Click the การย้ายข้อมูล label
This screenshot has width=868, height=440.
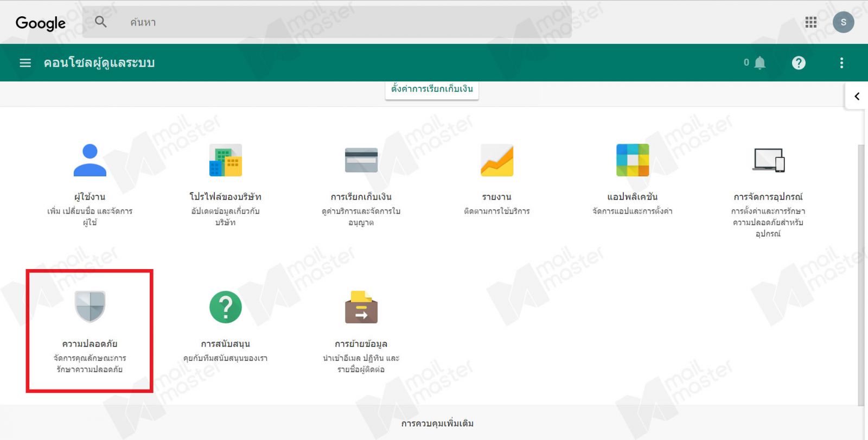click(x=361, y=344)
